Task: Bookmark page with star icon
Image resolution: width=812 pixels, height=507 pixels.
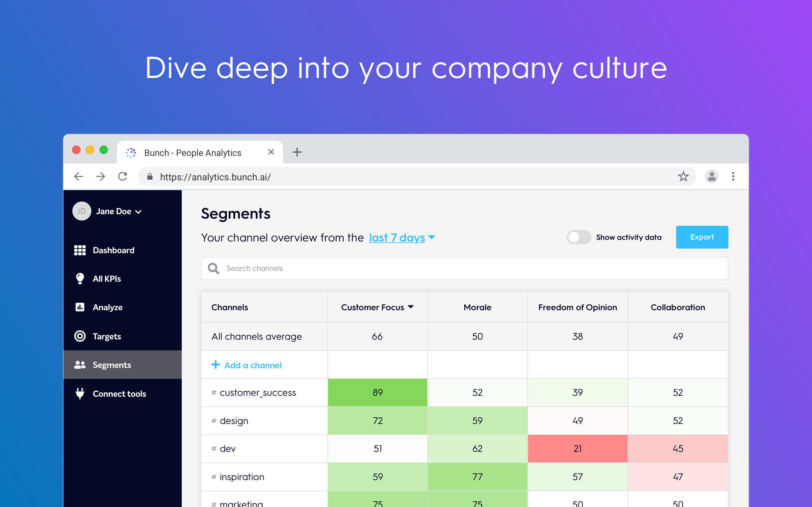Action: 683,176
